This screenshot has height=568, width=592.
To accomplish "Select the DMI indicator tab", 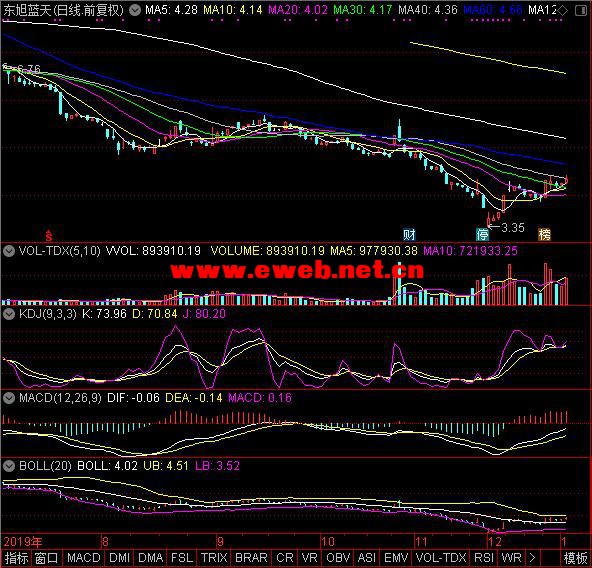I will point(119,558).
